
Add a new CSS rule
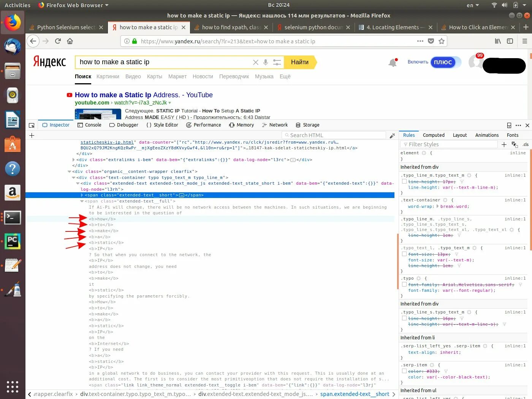(504, 144)
